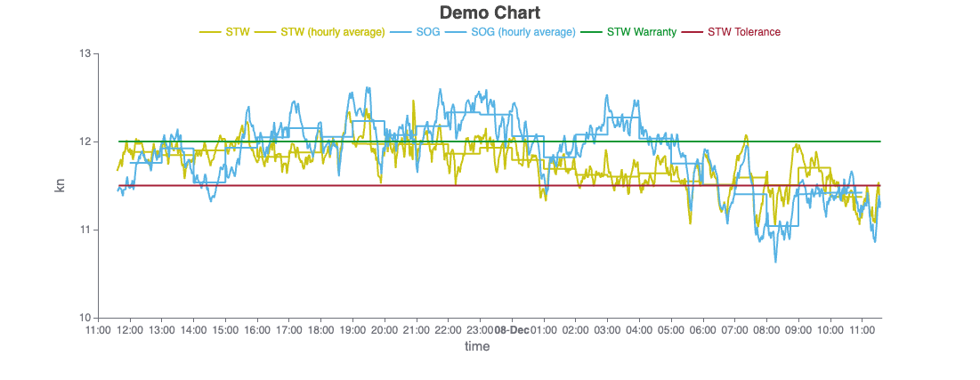
Task: Click the 19:00 x-axis tick label
Action: 353,328
